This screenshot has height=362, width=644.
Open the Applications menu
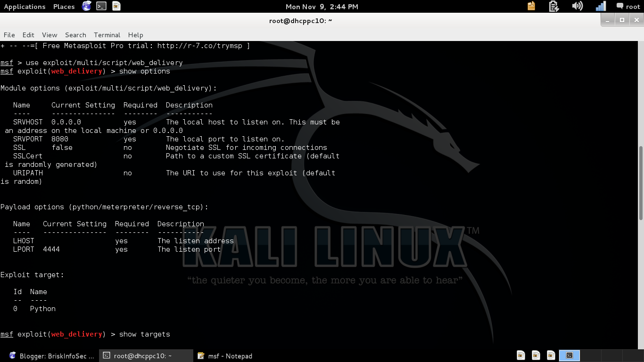[x=25, y=7]
